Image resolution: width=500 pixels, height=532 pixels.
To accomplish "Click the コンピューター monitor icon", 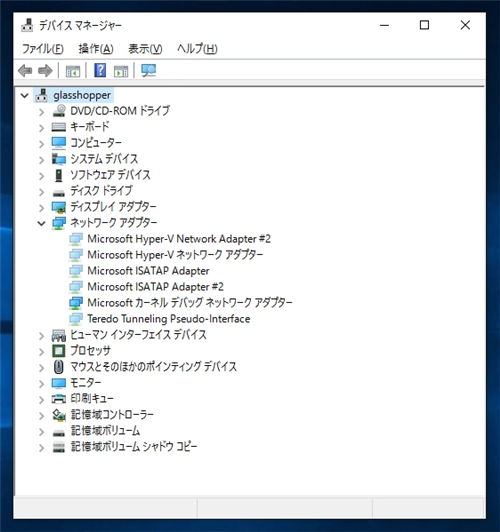I will (x=59, y=143).
